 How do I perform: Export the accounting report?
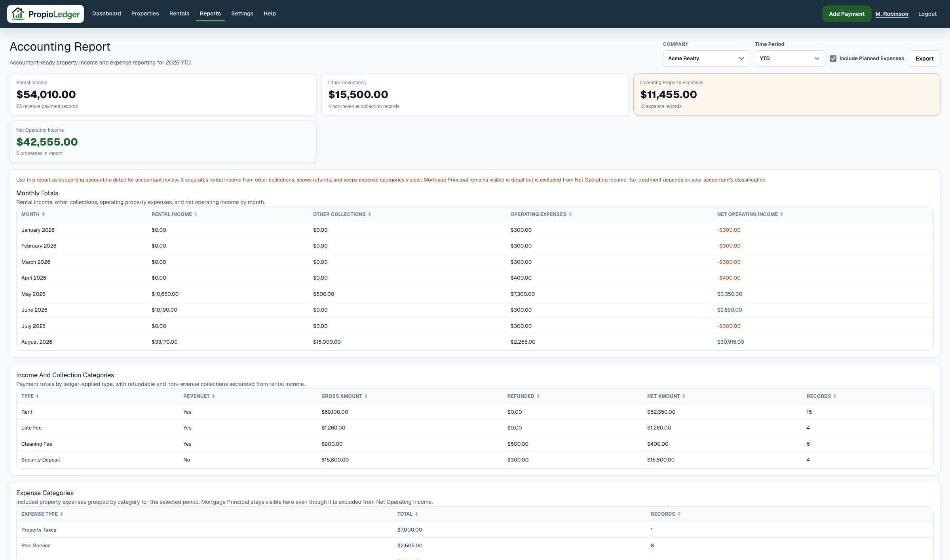(x=924, y=59)
